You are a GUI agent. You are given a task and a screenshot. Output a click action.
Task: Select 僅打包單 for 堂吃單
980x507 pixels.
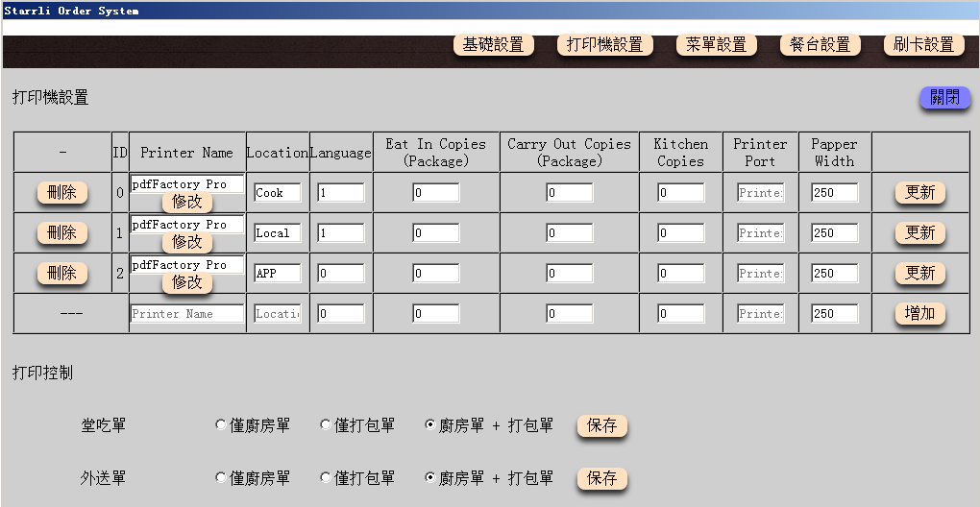click(327, 425)
